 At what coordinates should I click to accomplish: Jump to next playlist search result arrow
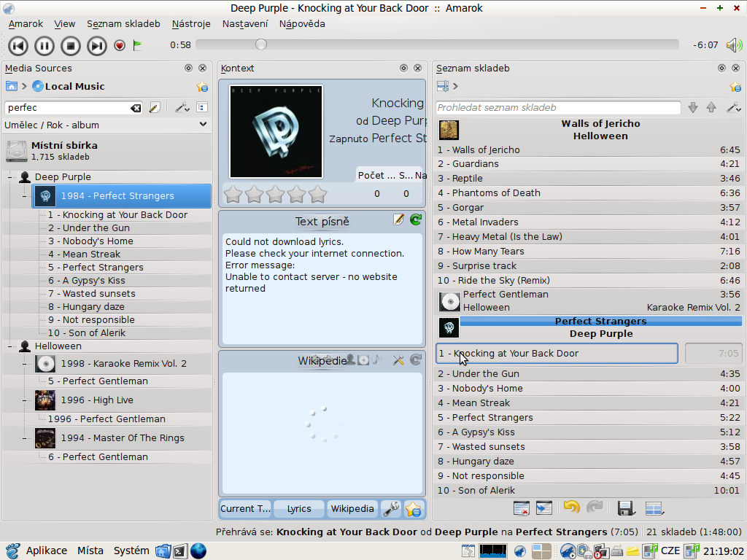click(693, 108)
